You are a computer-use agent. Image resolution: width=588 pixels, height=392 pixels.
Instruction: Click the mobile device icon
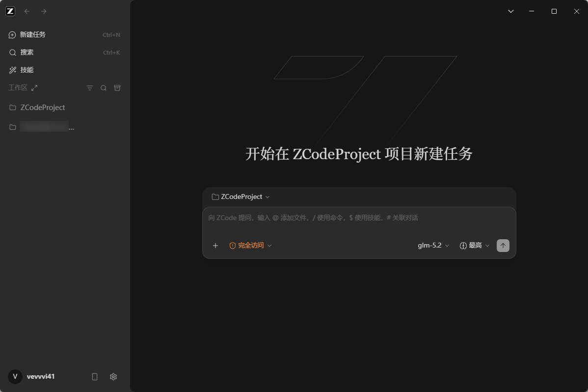point(95,377)
